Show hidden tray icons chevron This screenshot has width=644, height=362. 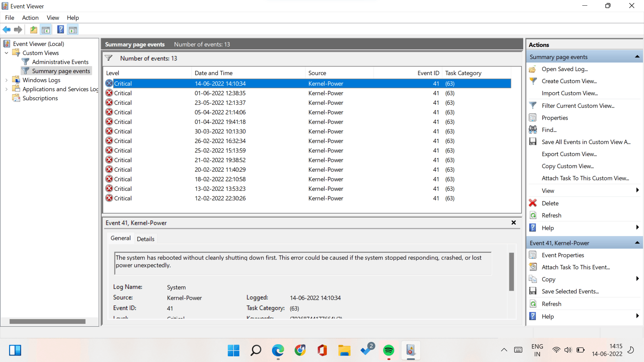(504, 350)
